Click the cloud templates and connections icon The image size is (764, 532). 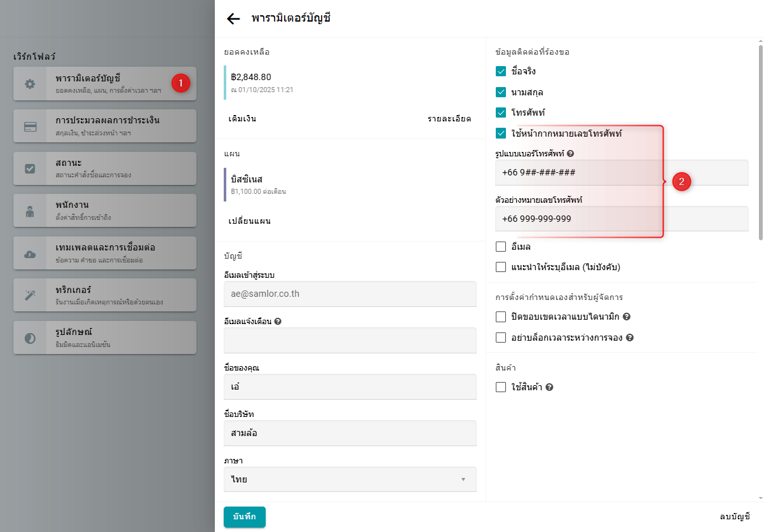tap(30, 254)
